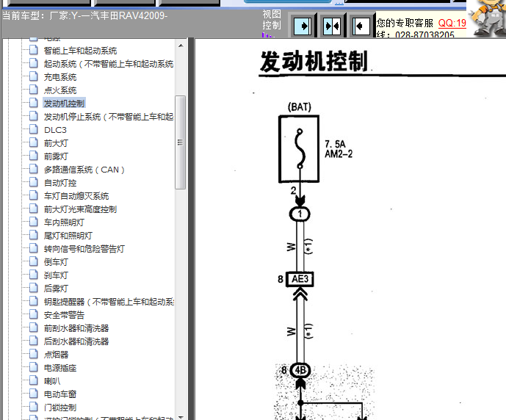Click page icon beside 点烟器
The width and height of the screenshot is (506, 420).
(34, 354)
